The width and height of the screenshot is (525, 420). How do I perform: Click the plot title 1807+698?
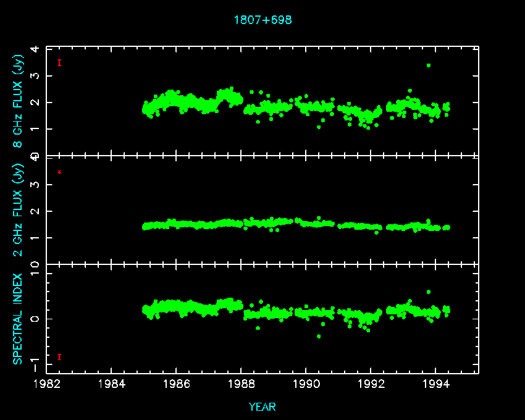[262, 20]
